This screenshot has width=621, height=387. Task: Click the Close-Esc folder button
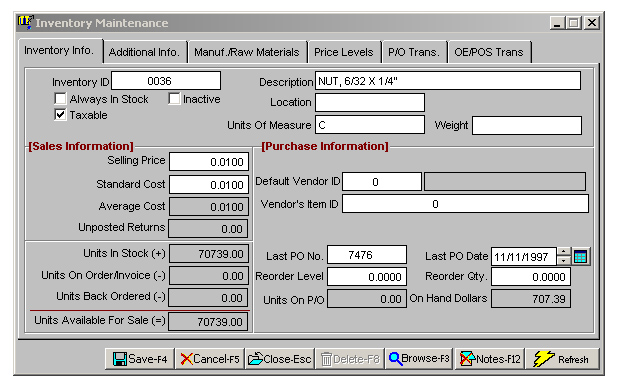tap(280, 359)
